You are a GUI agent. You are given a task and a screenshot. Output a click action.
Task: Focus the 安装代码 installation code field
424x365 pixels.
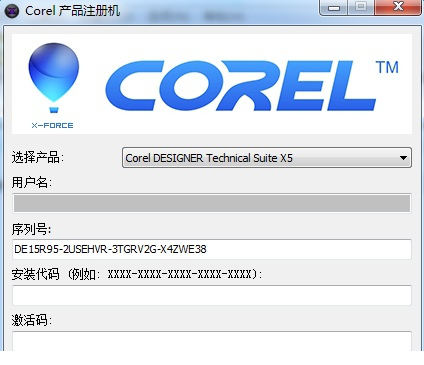tap(212, 295)
